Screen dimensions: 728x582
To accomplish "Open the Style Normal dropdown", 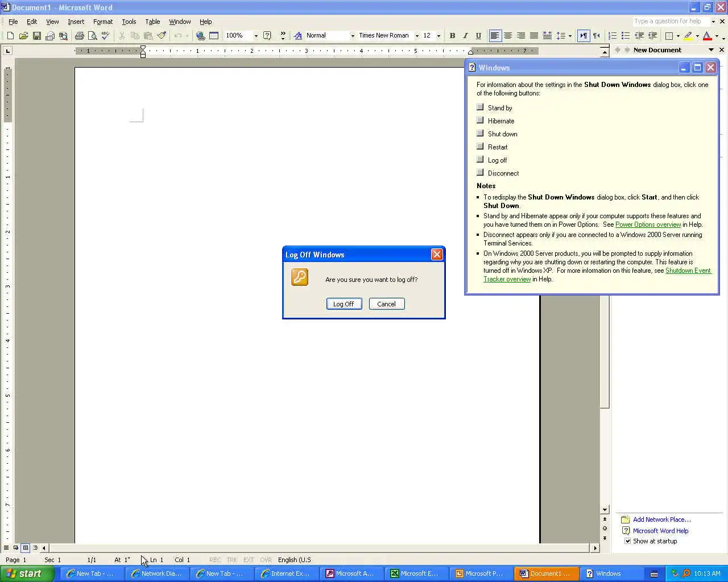I will (x=353, y=36).
